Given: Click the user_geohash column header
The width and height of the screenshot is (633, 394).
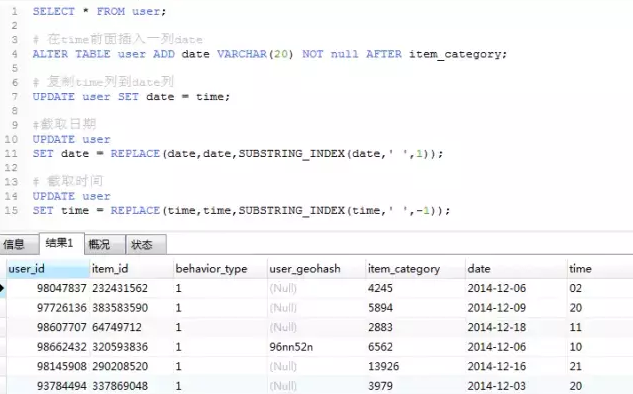Looking at the screenshot, I should tap(316, 269).
